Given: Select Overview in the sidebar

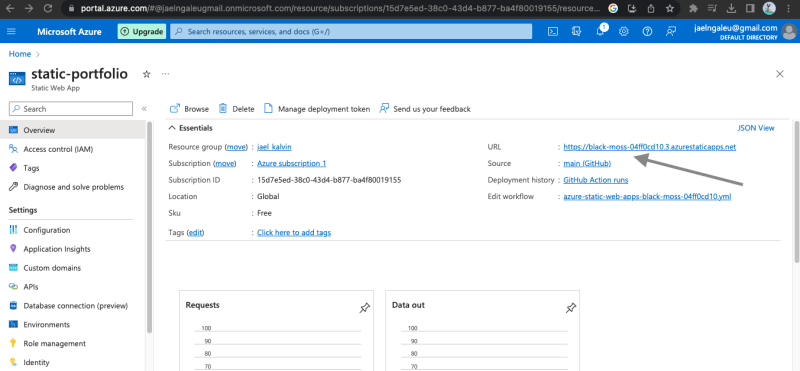Looking at the screenshot, I should [x=72, y=130].
